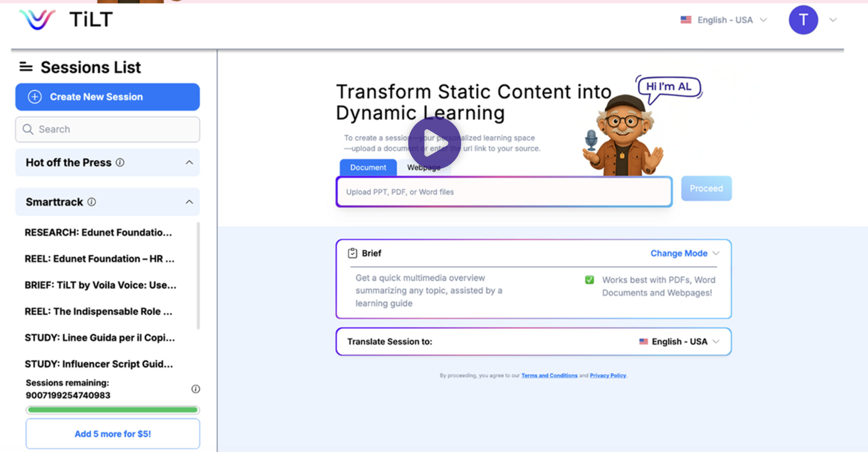
Task: Click the AL mascot character
Action: pos(622,136)
